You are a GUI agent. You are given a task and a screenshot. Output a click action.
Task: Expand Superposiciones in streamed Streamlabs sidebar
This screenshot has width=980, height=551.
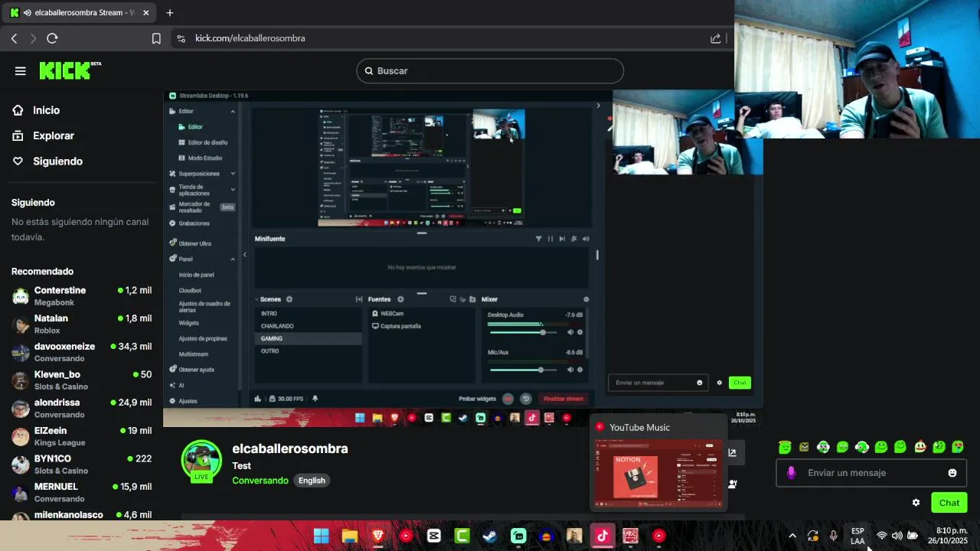(x=233, y=174)
